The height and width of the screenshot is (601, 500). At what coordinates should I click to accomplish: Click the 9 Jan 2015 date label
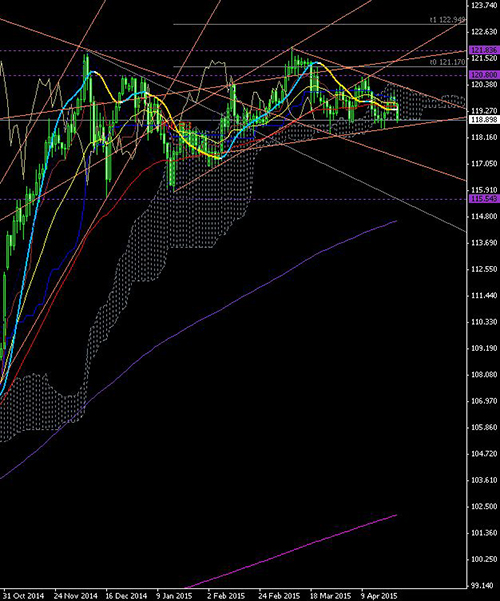174,596
